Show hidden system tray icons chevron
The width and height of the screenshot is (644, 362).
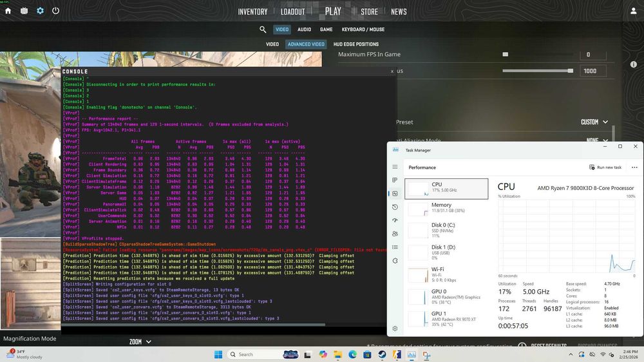pyautogui.click(x=571, y=355)
